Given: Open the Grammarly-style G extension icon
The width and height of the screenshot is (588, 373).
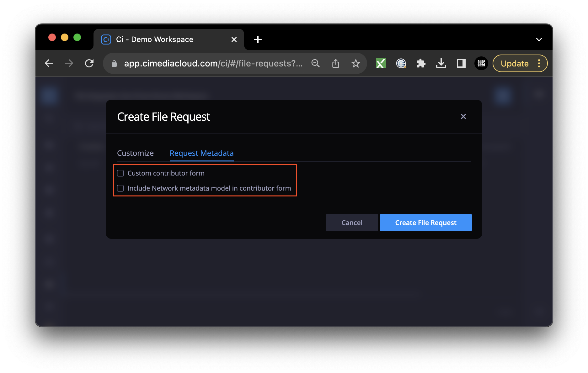Looking at the screenshot, I should coord(401,63).
